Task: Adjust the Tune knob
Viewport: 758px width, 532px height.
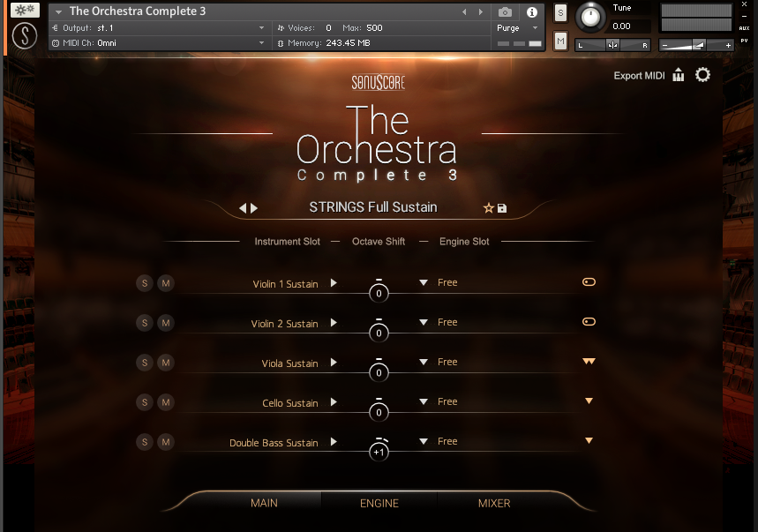Action: coord(590,17)
